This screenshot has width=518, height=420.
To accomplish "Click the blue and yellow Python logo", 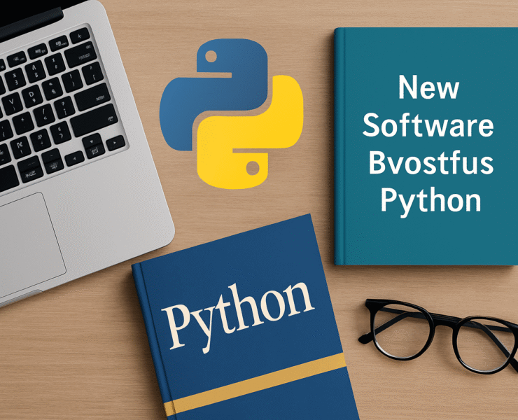I will coord(231,113).
